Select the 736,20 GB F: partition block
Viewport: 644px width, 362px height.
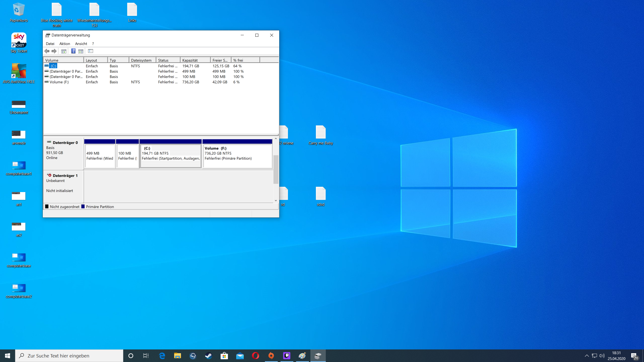coord(237,156)
